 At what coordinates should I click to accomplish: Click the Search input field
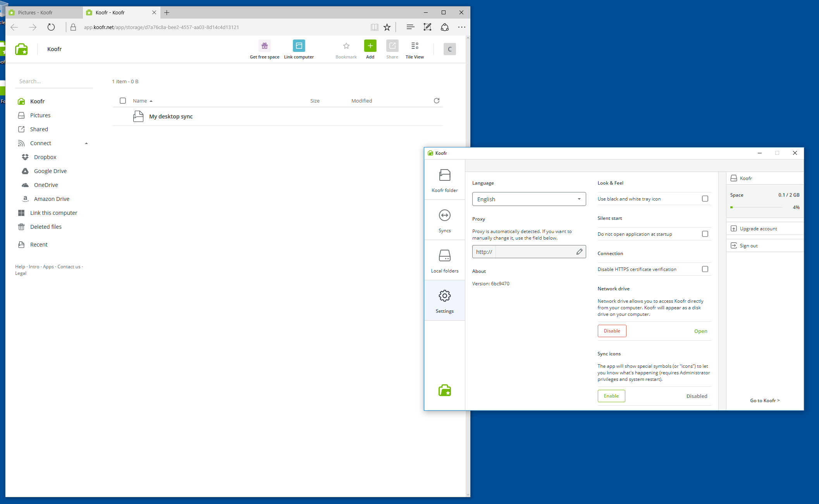pyautogui.click(x=53, y=81)
